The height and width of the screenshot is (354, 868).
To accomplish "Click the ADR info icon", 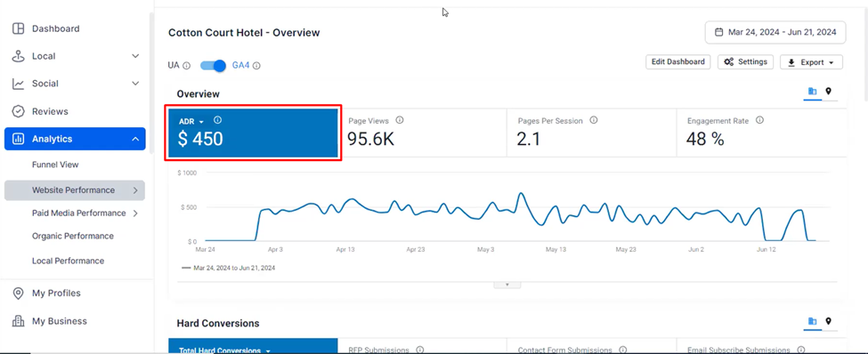I will (217, 120).
